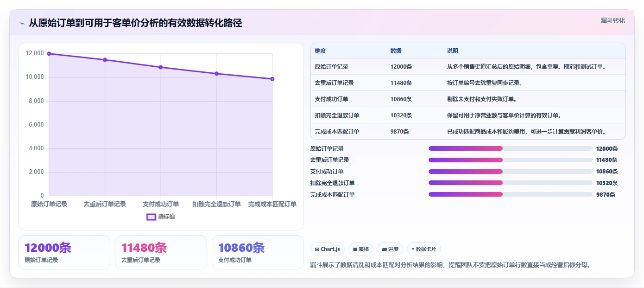
Task: Click the 扣除完全退款订单 x-axis label on chart
Action: point(216,204)
